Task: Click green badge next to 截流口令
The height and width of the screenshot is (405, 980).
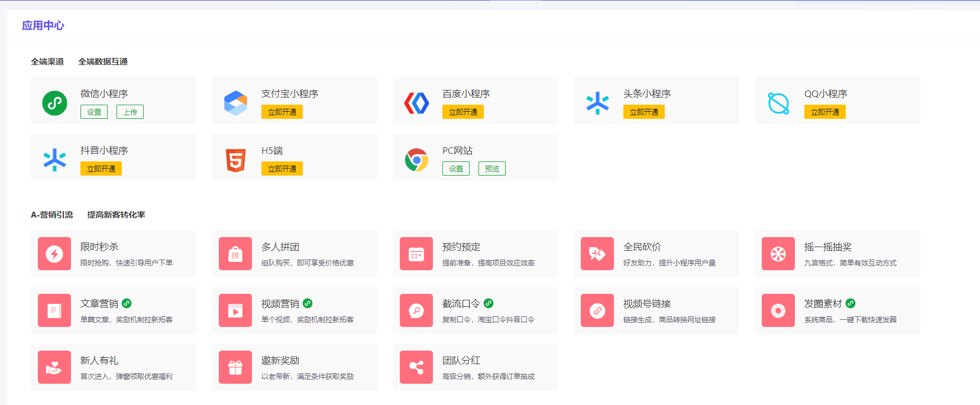Action: click(489, 303)
